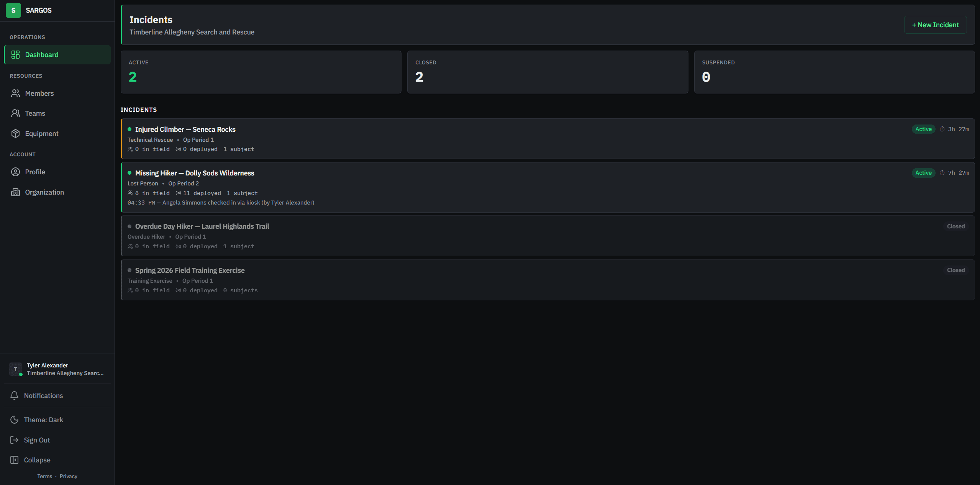Screen dimensions: 980x485
Task: Click the Collapse sidebar panel icon
Action: (14, 460)
